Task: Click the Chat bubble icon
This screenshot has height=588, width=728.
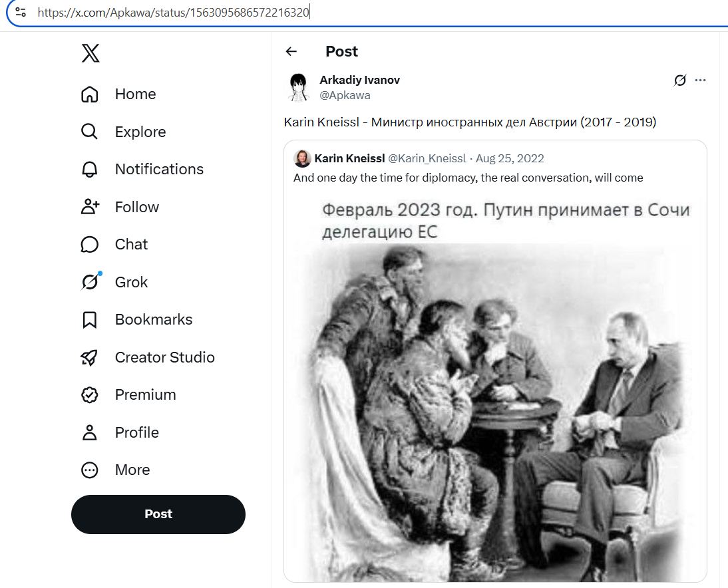Action: [90, 245]
